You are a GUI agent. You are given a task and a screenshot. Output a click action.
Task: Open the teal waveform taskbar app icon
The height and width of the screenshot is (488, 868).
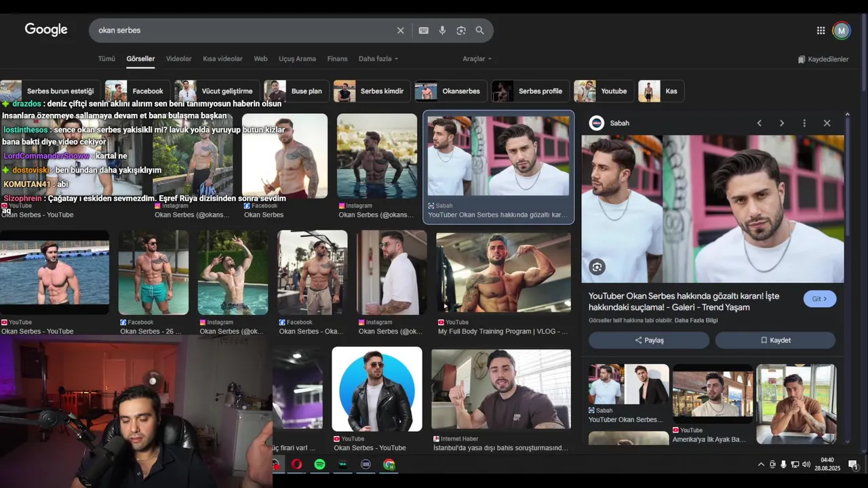pyautogui.click(x=342, y=464)
